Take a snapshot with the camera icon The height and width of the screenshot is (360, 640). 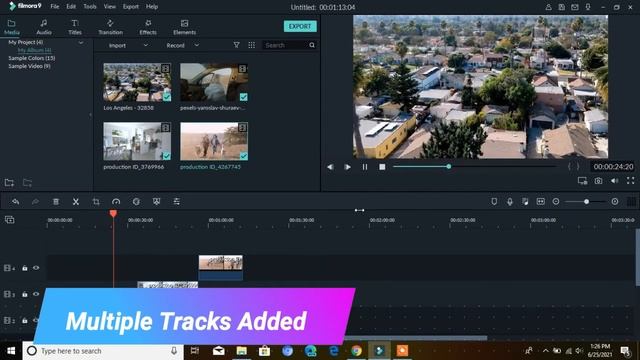tap(598, 181)
